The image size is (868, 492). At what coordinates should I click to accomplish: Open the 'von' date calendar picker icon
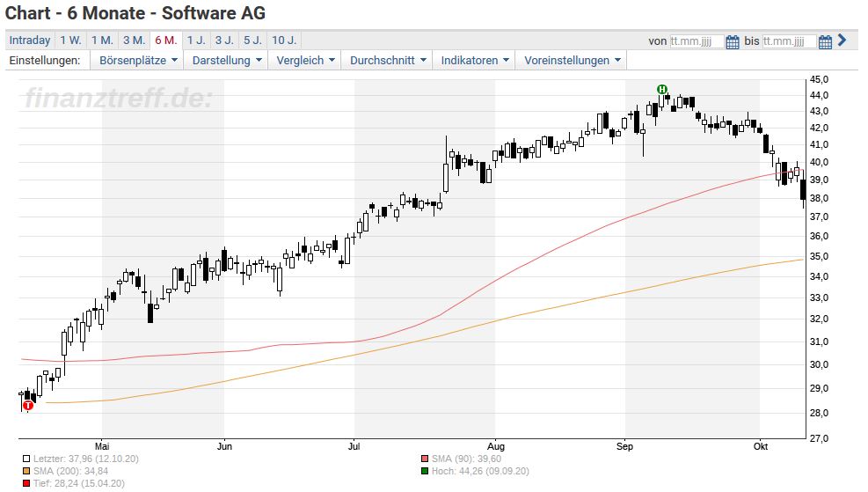(732, 41)
